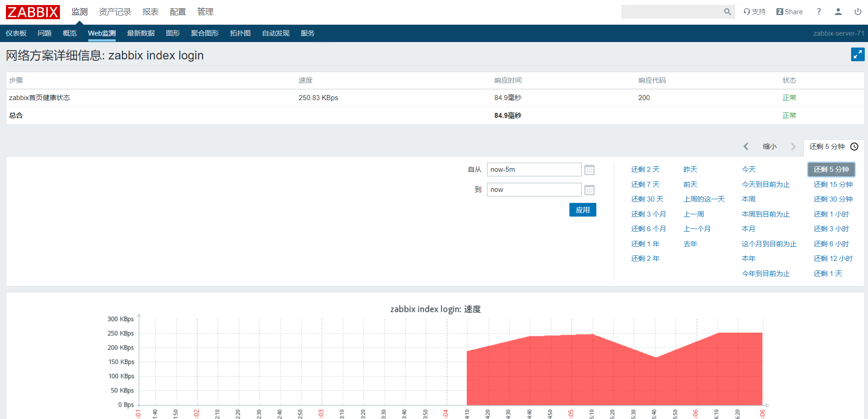The width and height of the screenshot is (868, 419).
Task: Click the 自从 input containing now-5m
Action: (x=534, y=170)
